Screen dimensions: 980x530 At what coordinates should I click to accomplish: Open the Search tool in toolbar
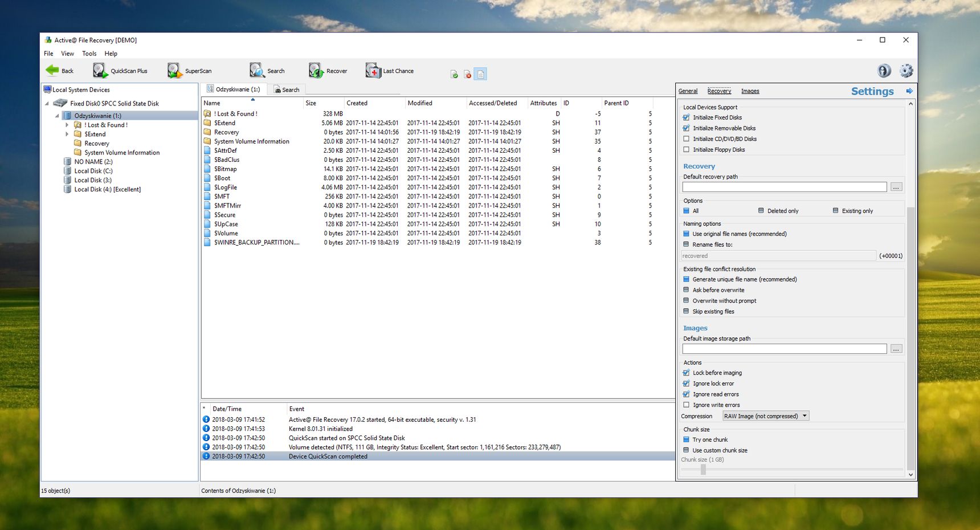point(267,71)
